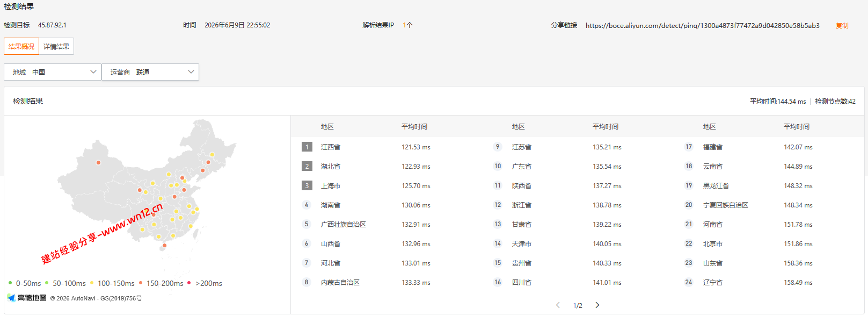Click the 1/2 page indicator
Viewport: 868px width, 316px height.
(x=578, y=305)
